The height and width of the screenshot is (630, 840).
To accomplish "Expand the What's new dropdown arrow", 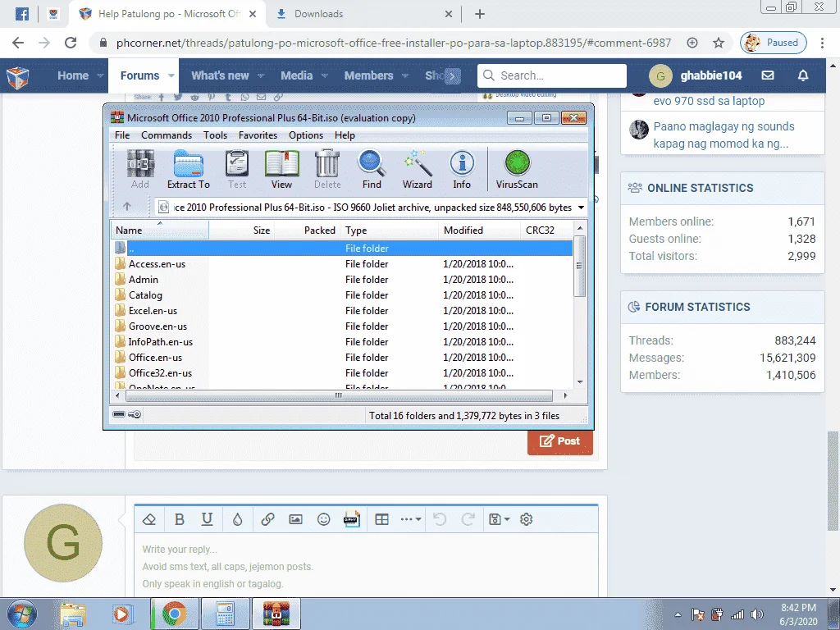I will click(261, 75).
